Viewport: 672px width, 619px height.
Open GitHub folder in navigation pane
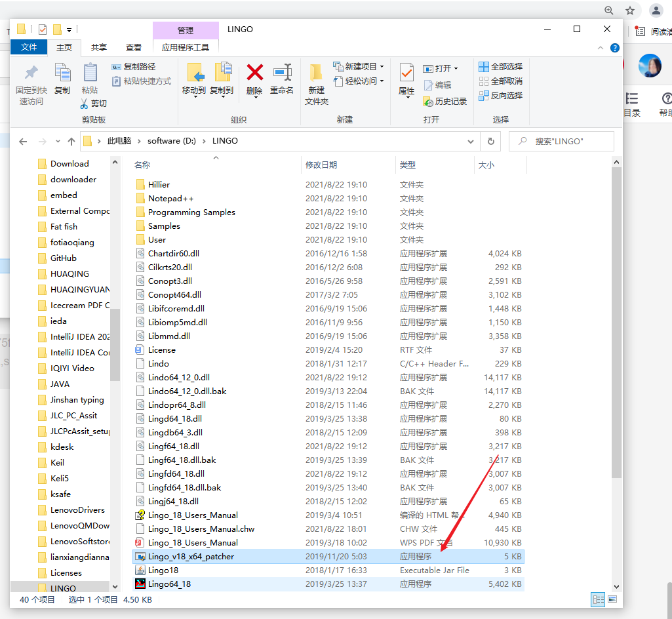pyautogui.click(x=64, y=258)
